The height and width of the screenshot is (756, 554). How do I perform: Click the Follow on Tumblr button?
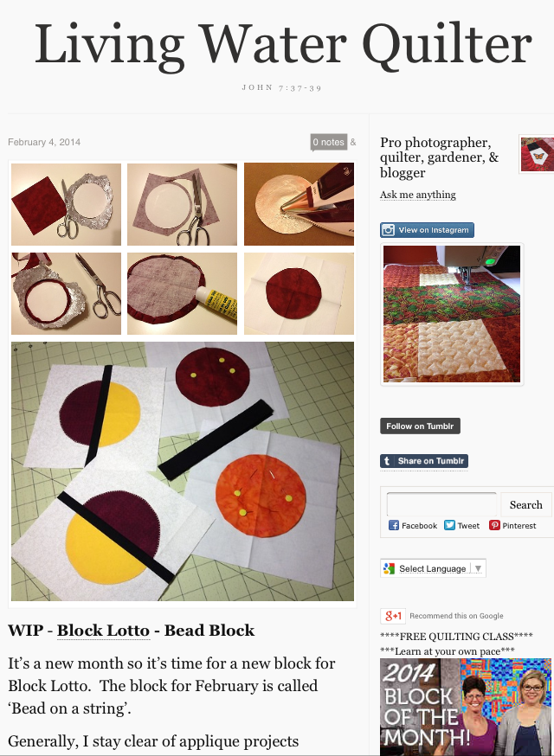420,426
